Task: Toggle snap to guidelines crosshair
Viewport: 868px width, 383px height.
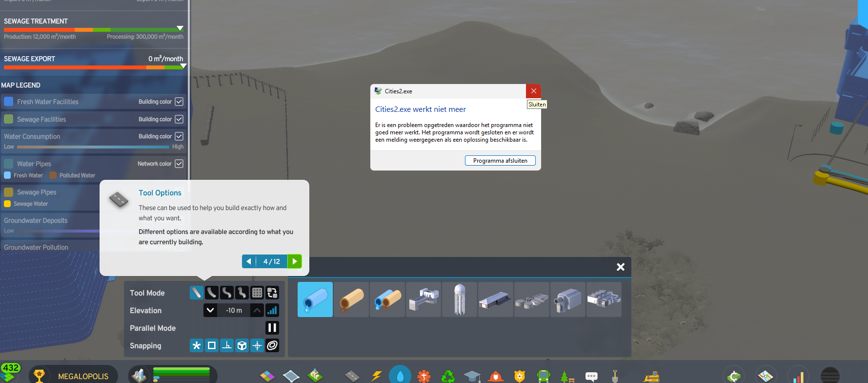Action: point(257,345)
